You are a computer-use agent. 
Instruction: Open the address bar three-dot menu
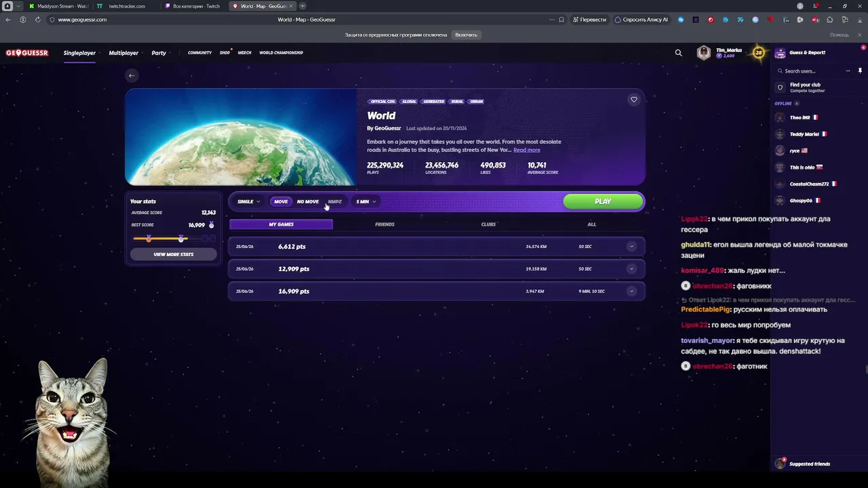(552, 20)
